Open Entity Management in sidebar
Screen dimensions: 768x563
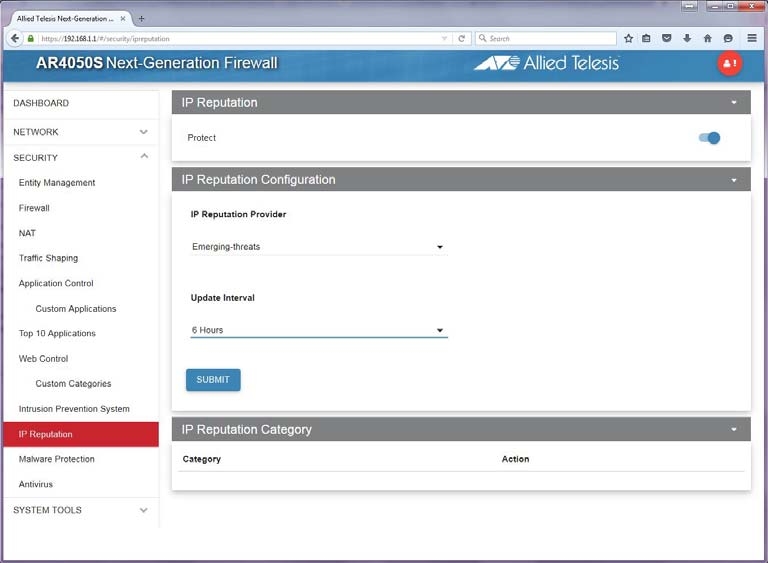[x=57, y=183]
